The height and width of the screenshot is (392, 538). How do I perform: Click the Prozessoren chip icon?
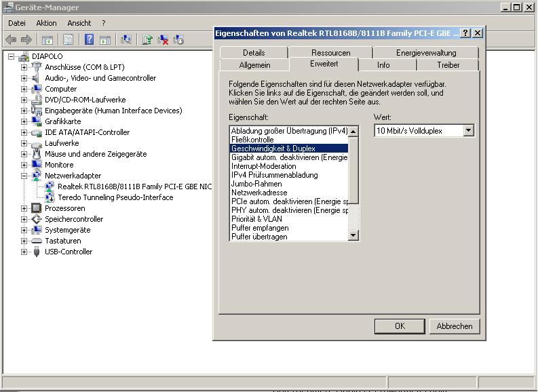click(x=36, y=208)
